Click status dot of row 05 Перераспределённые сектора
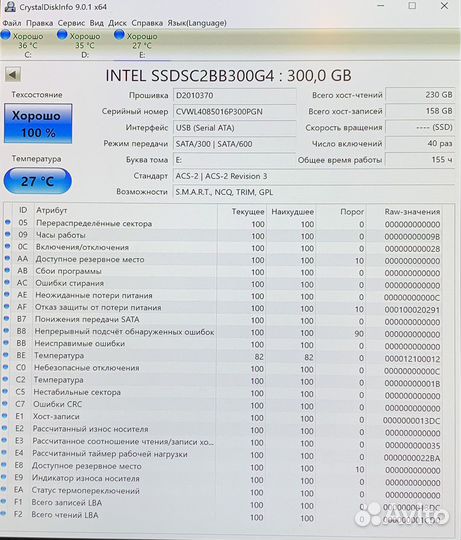Image resolution: width=461 pixels, height=540 pixels. (8, 222)
